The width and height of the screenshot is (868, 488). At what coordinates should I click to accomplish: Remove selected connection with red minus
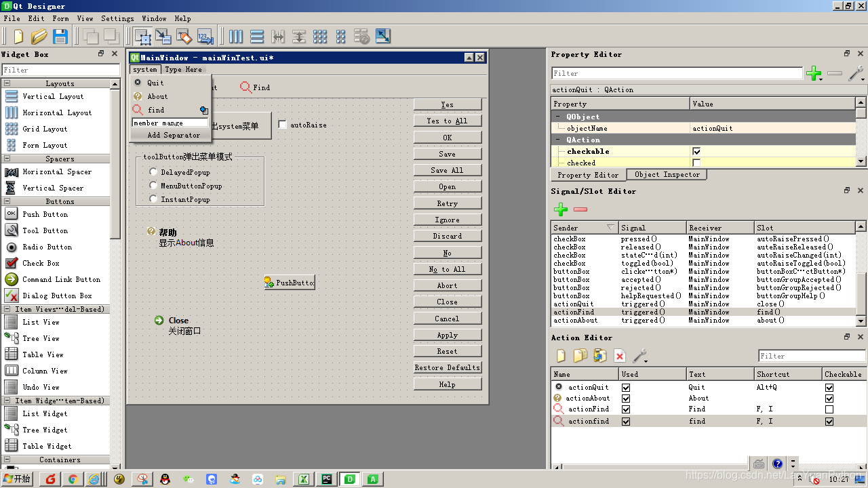580,210
